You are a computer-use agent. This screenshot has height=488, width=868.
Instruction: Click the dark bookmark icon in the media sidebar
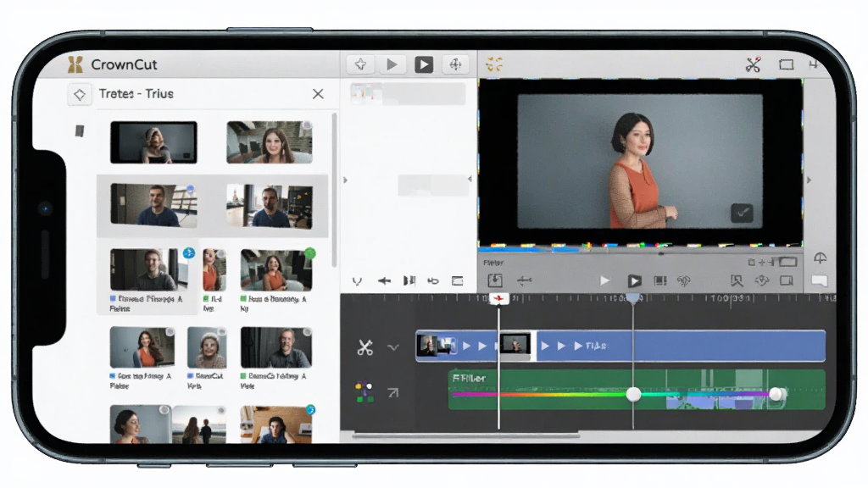point(80,131)
